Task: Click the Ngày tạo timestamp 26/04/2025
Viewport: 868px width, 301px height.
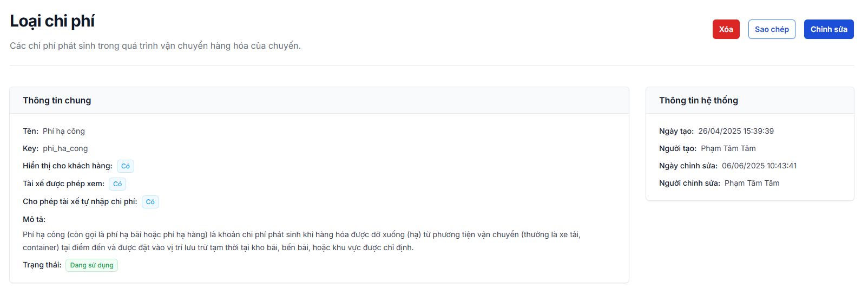Action: [735, 131]
